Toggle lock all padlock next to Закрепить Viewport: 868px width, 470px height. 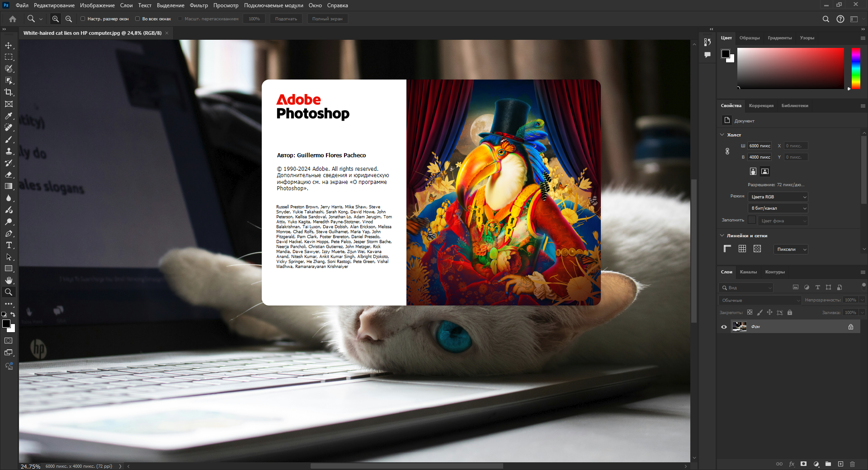pos(790,312)
